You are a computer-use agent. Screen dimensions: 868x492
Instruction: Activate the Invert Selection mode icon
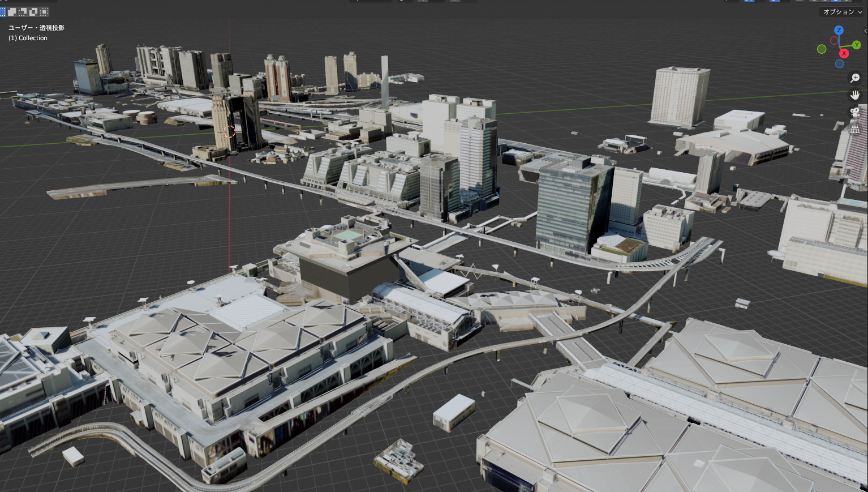(x=33, y=12)
